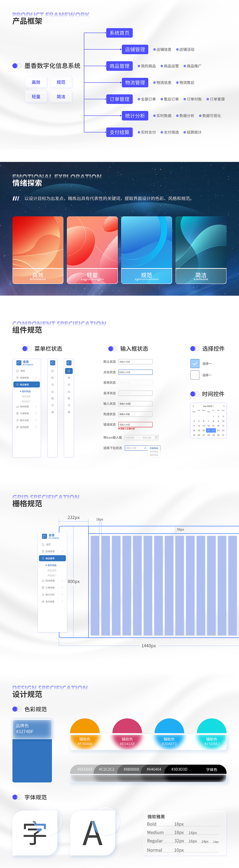Expand 统计分析 chevron in the component menu
Image resolution: width=239 pixels, height=868 pixels.
[36, 420]
